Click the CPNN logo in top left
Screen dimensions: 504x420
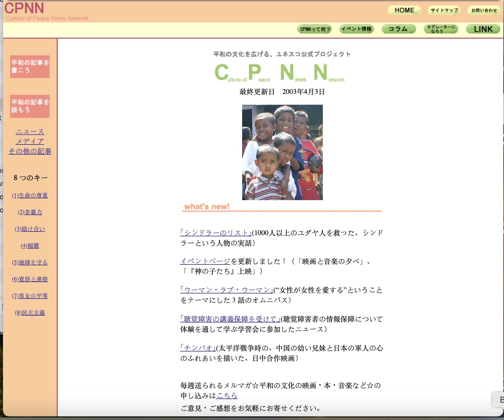pyautogui.click(x=25, y=8)
